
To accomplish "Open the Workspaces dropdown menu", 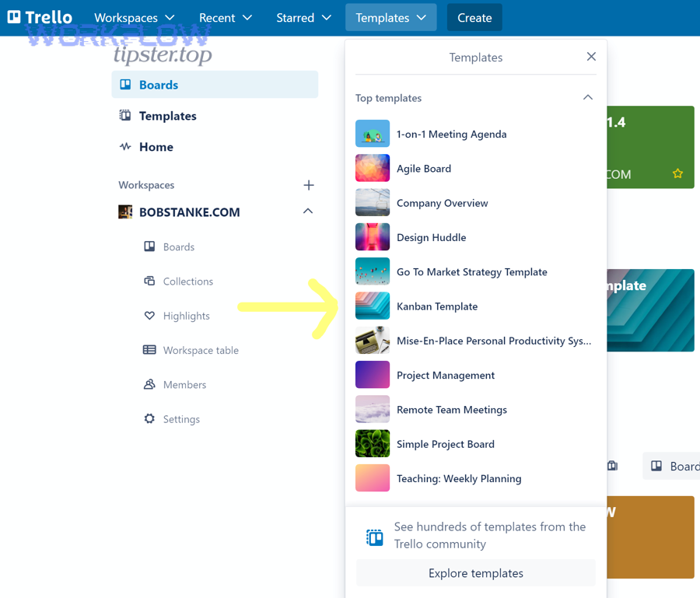I will pos(134,18).
